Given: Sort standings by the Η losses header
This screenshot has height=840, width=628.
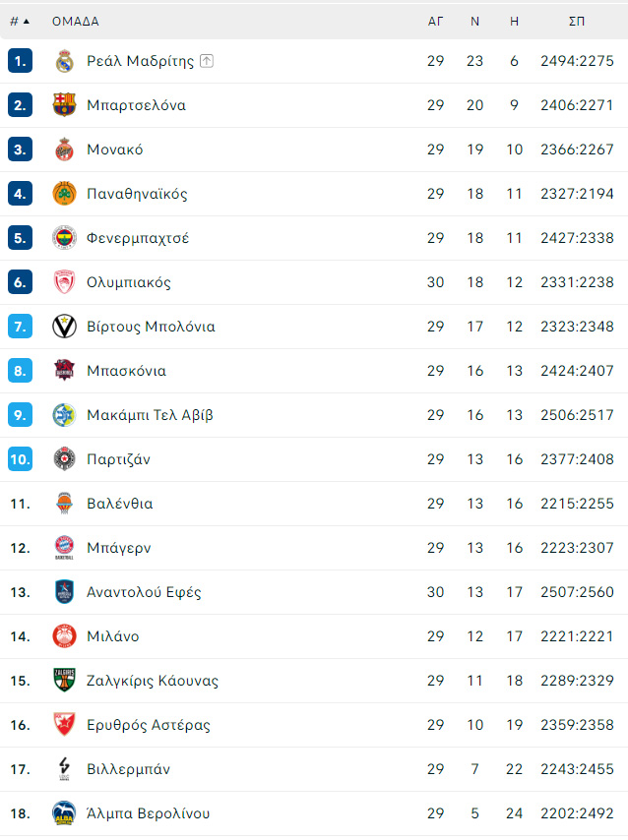Looking at the screenshot, I should click(x=514, y=21).
